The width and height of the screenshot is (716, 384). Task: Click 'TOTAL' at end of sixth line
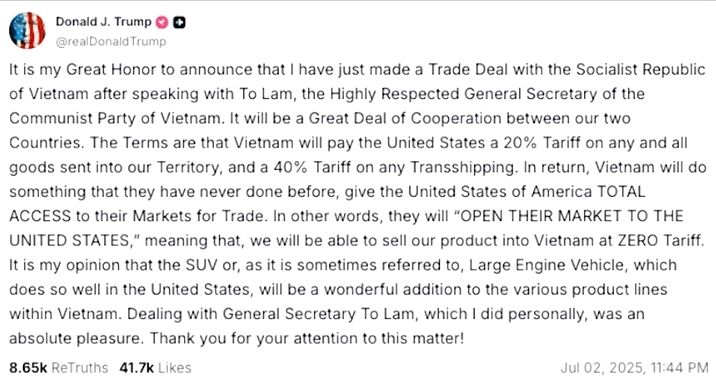(621, 191)
